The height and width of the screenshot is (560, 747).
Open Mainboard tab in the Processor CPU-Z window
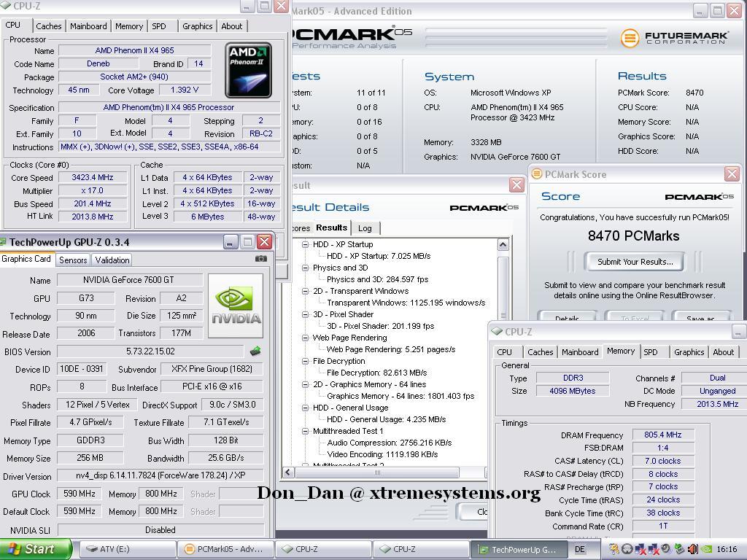[88, 26]
